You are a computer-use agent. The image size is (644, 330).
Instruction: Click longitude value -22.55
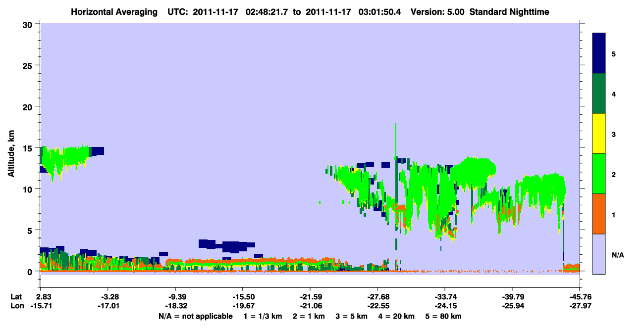tap(377, 306)
